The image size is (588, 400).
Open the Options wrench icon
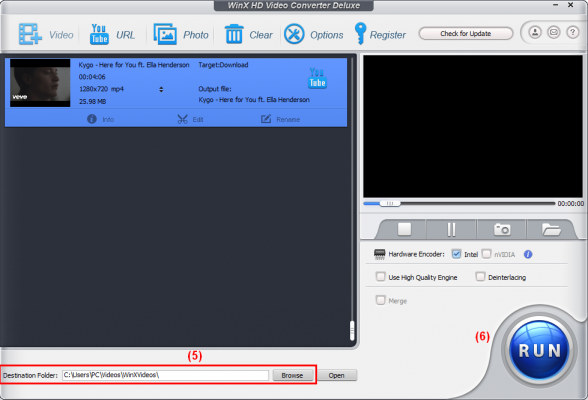click(x=294, y=34)
